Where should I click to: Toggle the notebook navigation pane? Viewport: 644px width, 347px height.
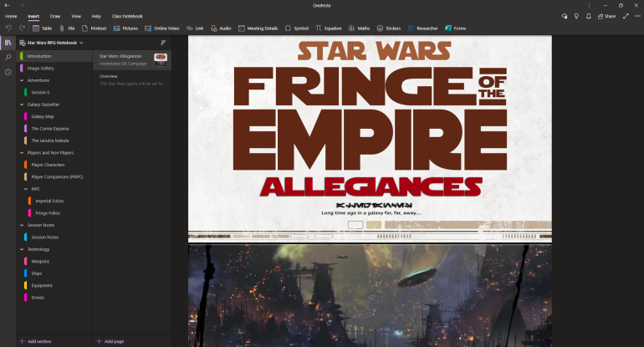[x=8, y=42]
